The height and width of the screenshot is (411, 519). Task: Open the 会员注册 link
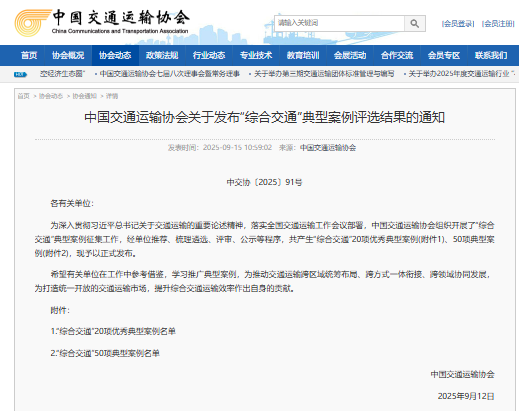click(498, 24)
